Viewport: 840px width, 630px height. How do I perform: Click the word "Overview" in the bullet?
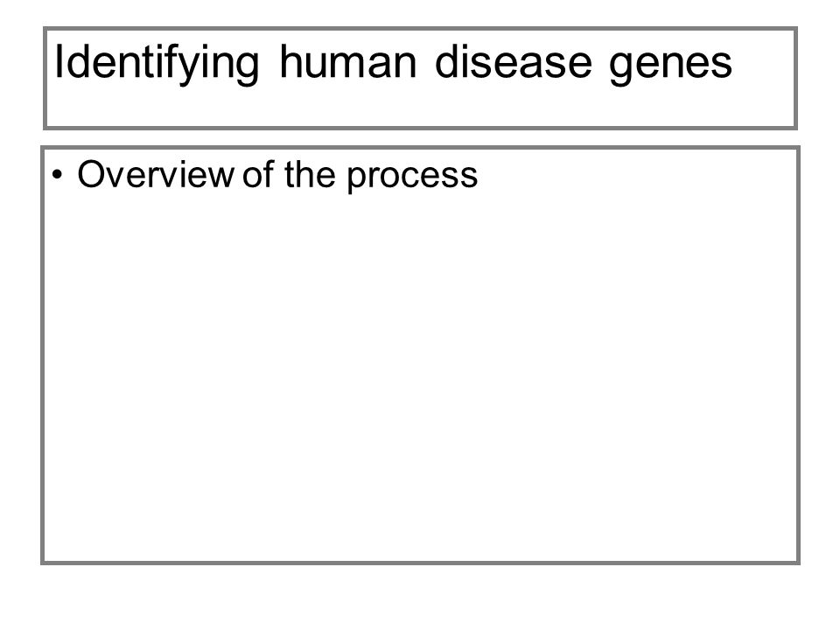[x=156, y=175]
